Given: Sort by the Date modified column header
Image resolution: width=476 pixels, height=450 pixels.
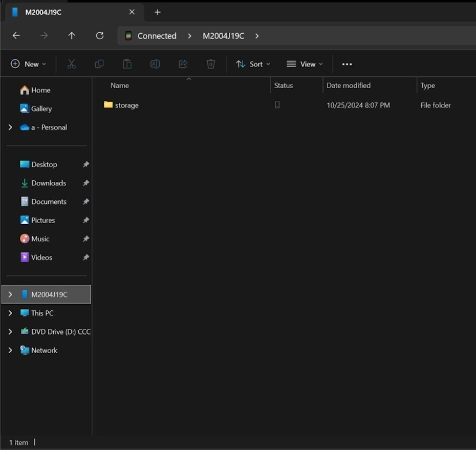Looking at the screenshot, I should [x=349, y=85].
